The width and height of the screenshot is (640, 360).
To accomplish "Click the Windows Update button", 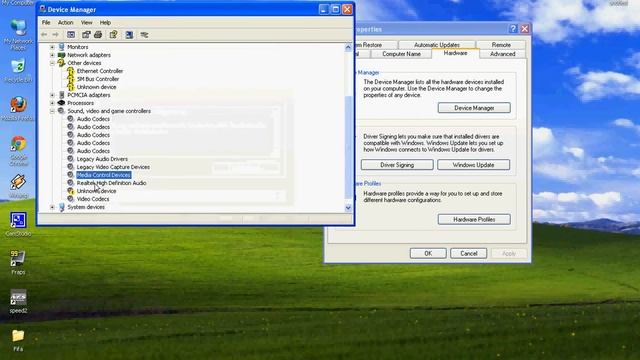I will [473, 165].
